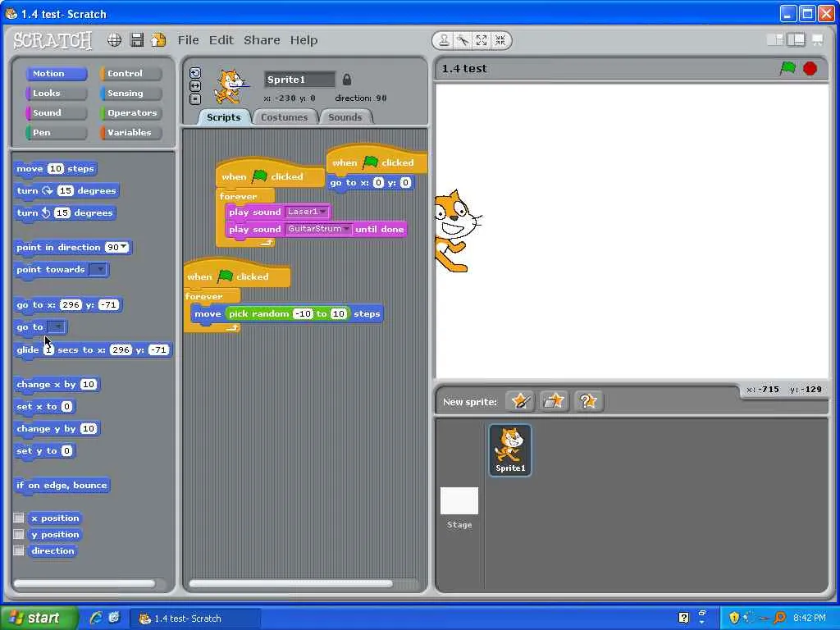Open the File menu
This screenshot has width=840, height=630.
coord(188,40)
